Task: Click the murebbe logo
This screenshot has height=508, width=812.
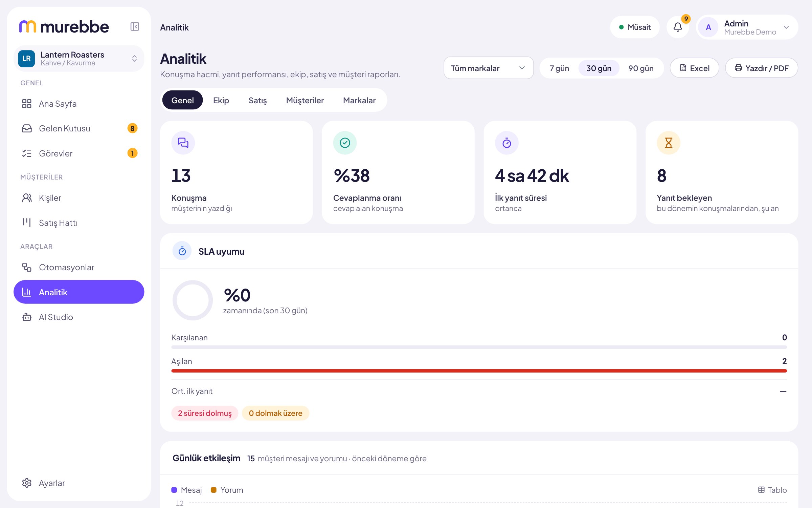Action: (x=64, y=26)
